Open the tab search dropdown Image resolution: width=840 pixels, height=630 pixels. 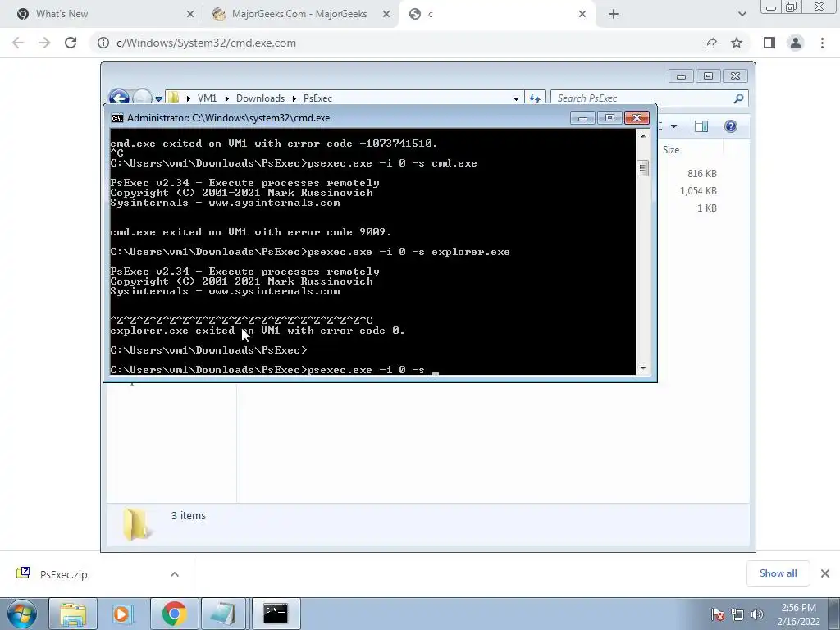(x=742, y=14)
